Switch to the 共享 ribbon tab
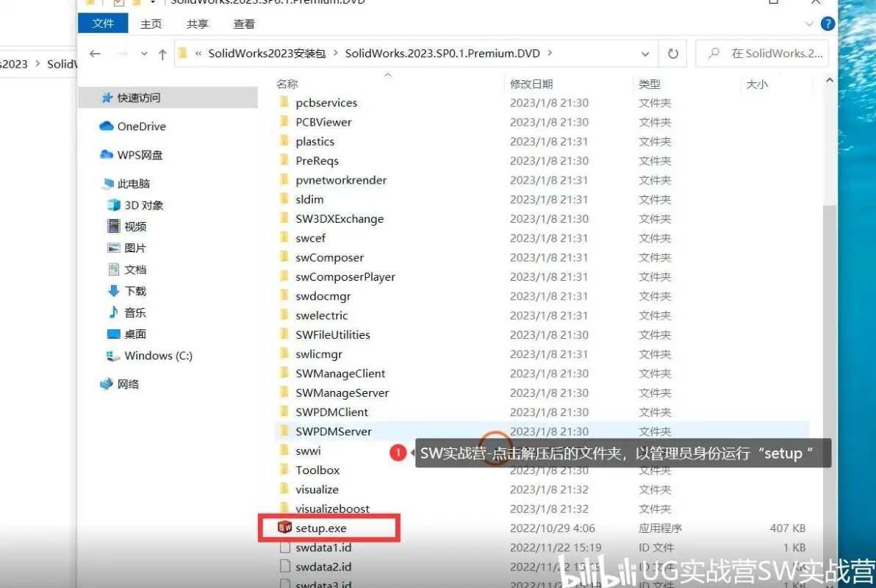 [x=197, y=24]
